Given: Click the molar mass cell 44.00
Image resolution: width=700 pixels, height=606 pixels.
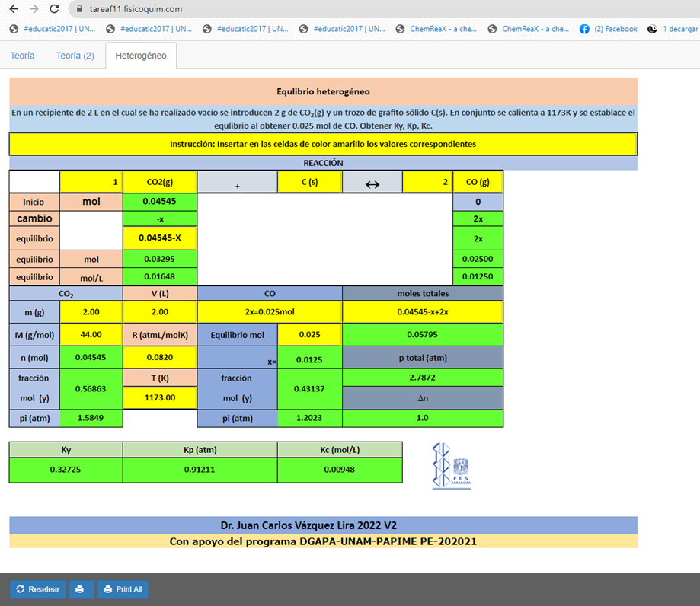Looking at the screenshot, I should click(x=91, y=335).
